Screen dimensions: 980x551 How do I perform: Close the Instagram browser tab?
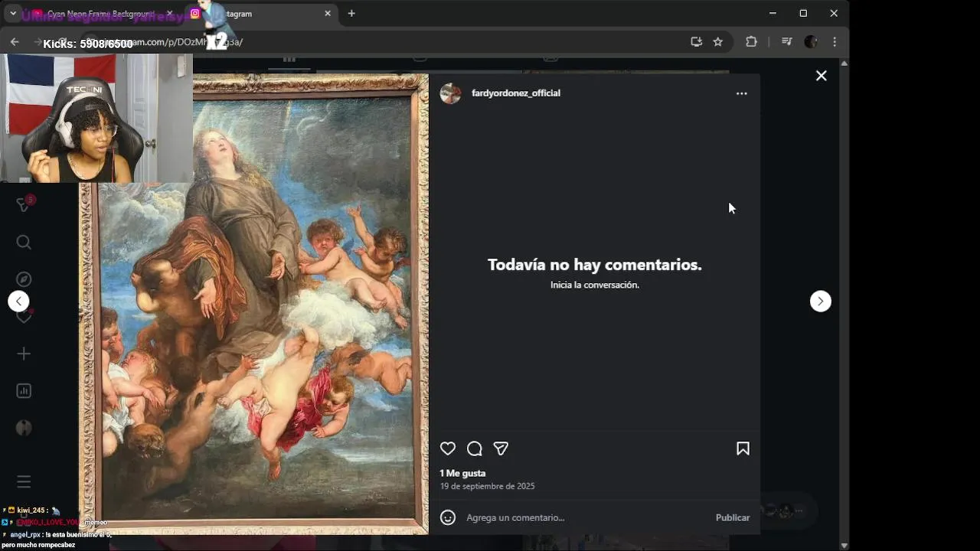(328, 14)
